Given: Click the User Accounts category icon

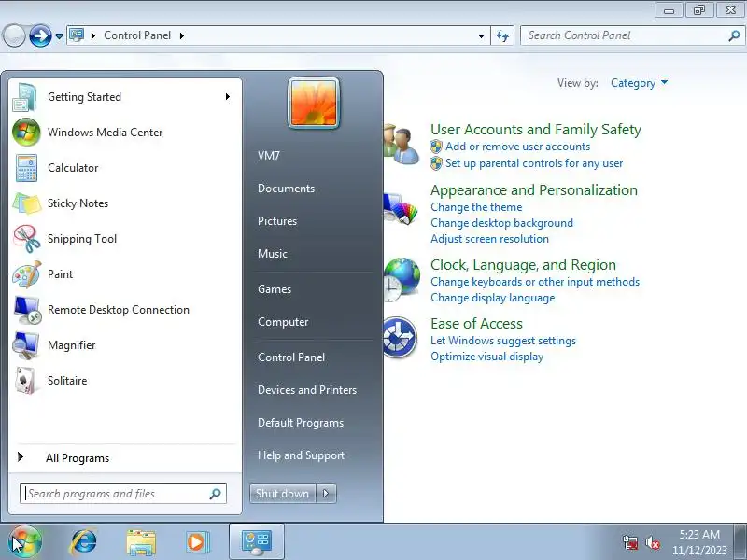Looking at the screenshot, I should tap(402, 145).
